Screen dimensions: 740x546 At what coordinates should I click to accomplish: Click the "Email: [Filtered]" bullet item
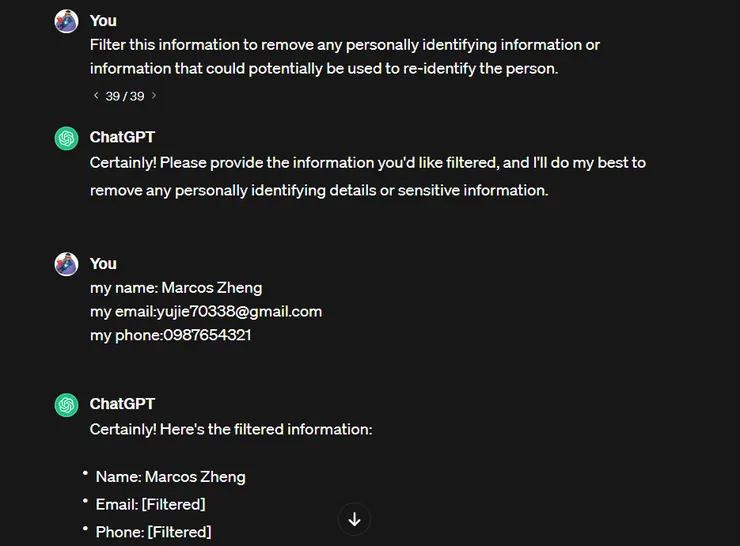point(150,504)
